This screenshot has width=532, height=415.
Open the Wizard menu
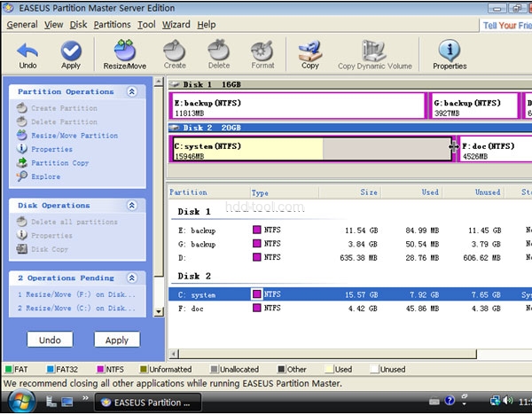click(176, 25)
